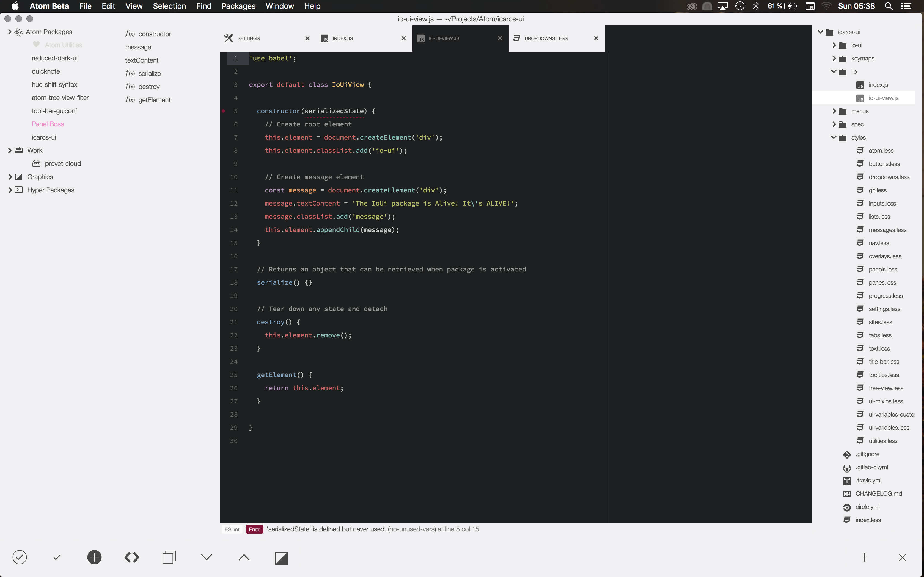This screenshot has height=577, width=924.
Task: Click the upward chevron in bottom toolbar
Action: 244,557
